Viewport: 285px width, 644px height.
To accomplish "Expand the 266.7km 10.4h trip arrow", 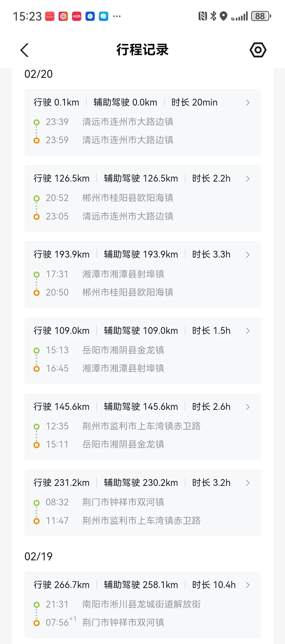I will point(248,585).
